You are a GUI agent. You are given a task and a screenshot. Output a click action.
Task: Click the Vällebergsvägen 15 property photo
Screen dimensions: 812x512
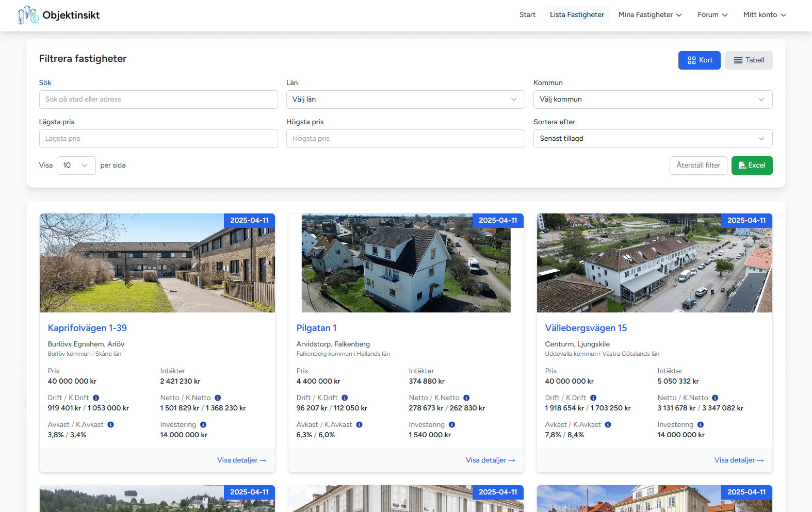click(x=655, y=263)
